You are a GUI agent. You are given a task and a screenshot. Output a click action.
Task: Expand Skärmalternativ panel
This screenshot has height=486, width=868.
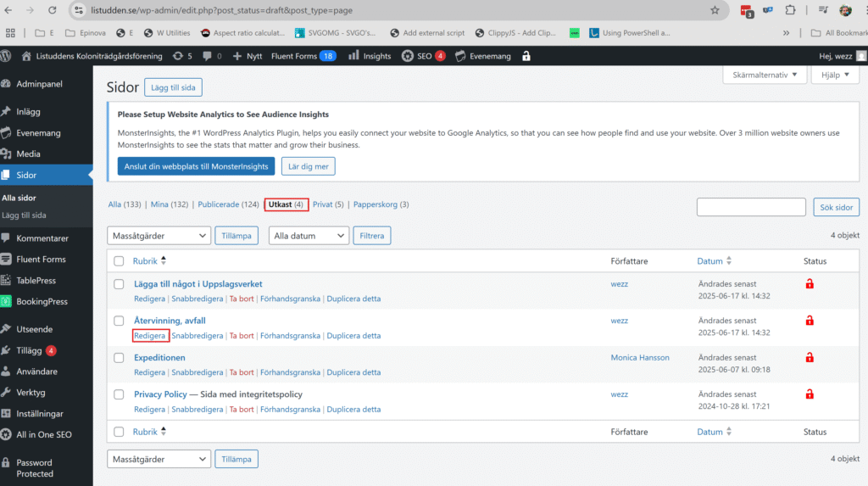765,75
